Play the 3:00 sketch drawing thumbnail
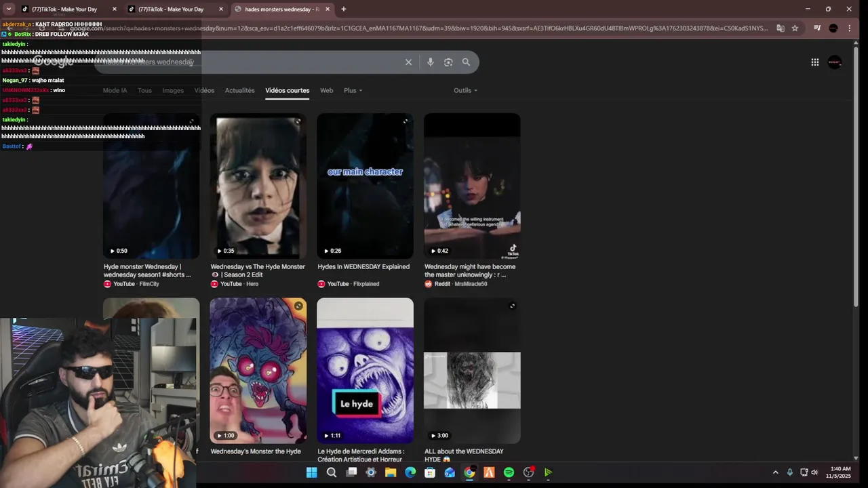 pos(472,371)
